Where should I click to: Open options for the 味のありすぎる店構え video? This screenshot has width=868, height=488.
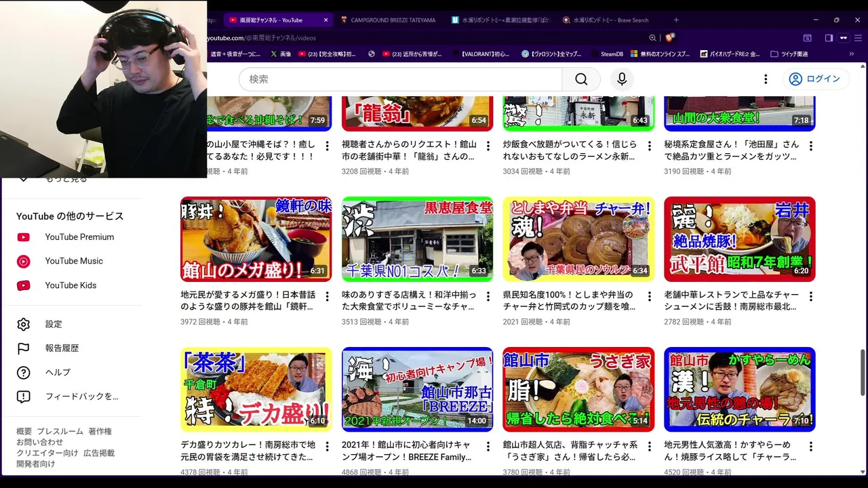pyautogui.click(x=488, y=296)
